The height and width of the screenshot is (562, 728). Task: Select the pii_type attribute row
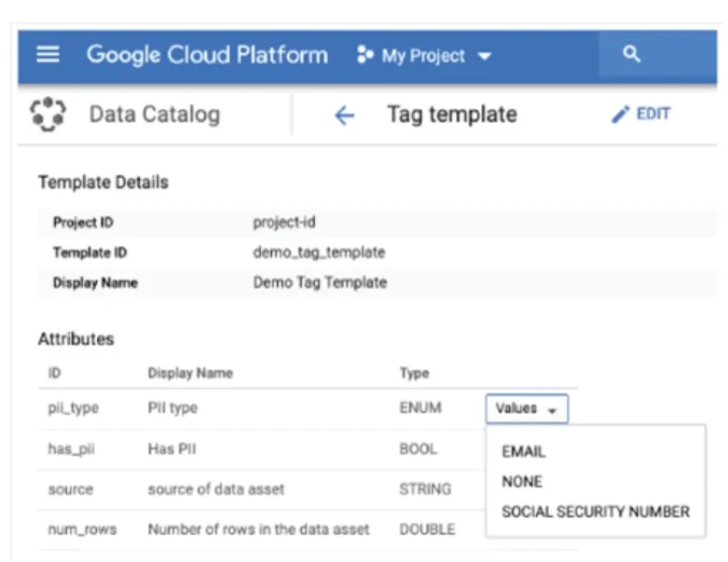point(73,408)
